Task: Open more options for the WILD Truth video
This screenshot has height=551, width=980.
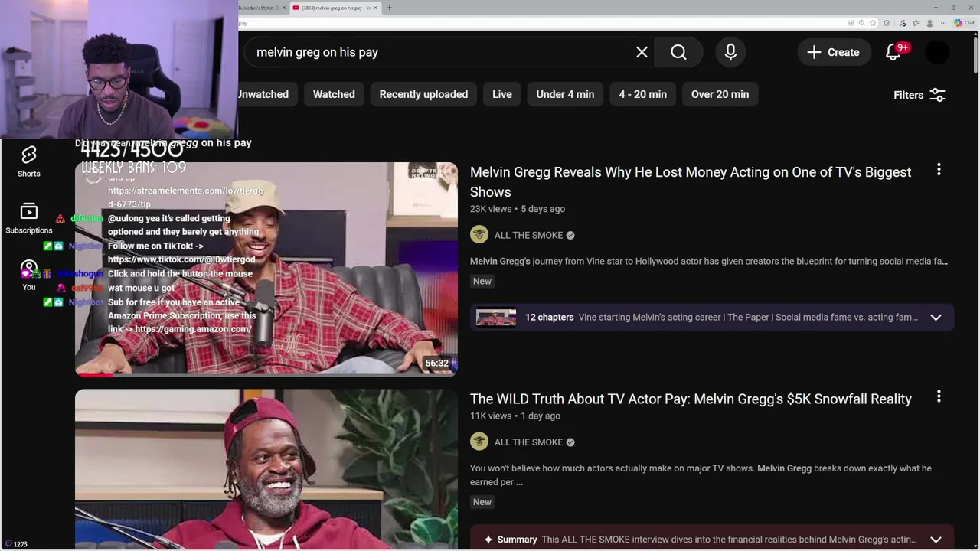Action: pos(939,396)
